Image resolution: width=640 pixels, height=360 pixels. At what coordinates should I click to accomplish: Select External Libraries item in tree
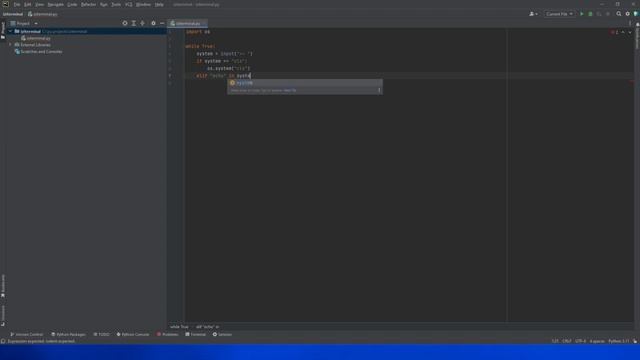tap(33, 44)
